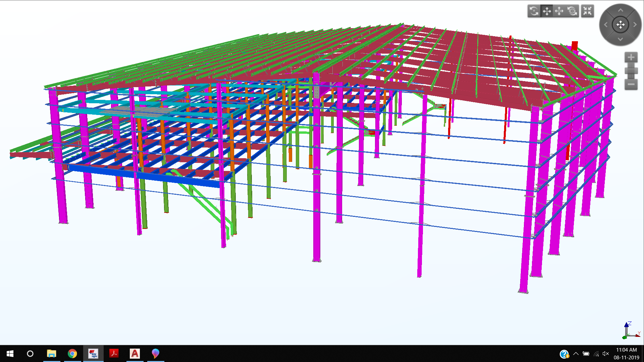Viewport: 644px width, 362px height.
Task: Click the zoom slider handle
Action: pyautogui.click(x=631, y=71)
